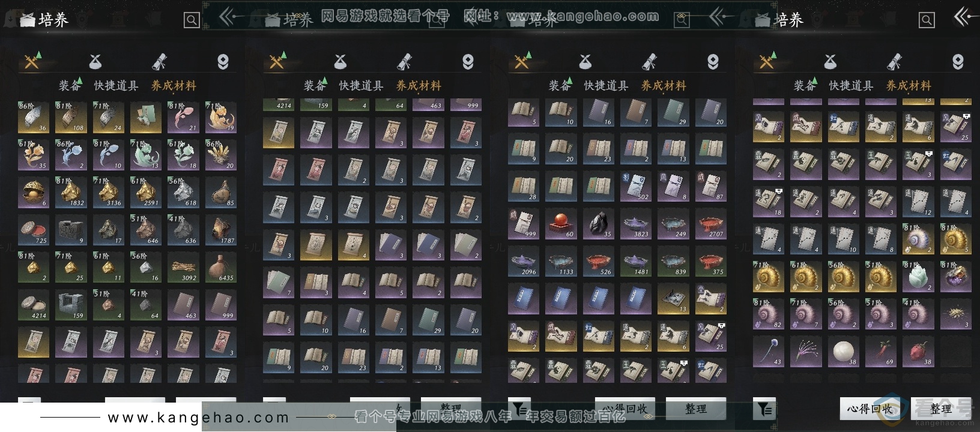Switch to 快捷道具 tab in the second panel
980x432 pixels.
click(361, 86)
